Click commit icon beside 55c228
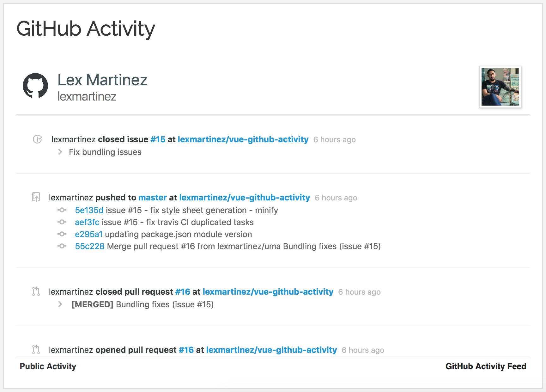546x392 pixels. (62, 246)
